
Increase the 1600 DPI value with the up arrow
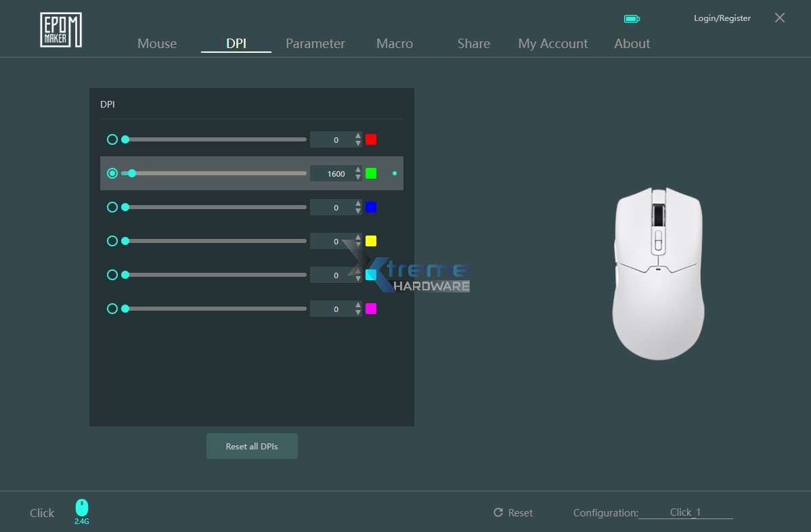click(357, 169)
